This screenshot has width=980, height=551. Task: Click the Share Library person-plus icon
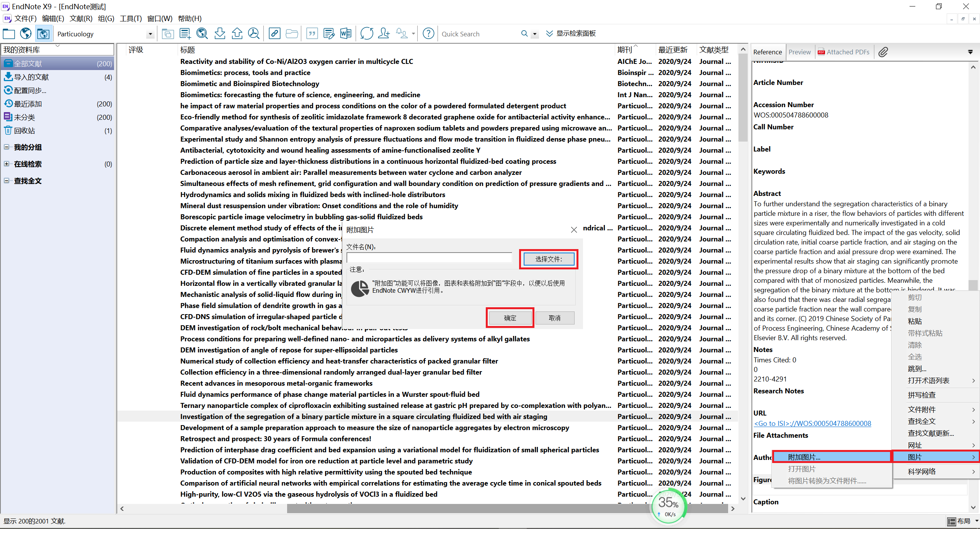(x=384, y=34)
